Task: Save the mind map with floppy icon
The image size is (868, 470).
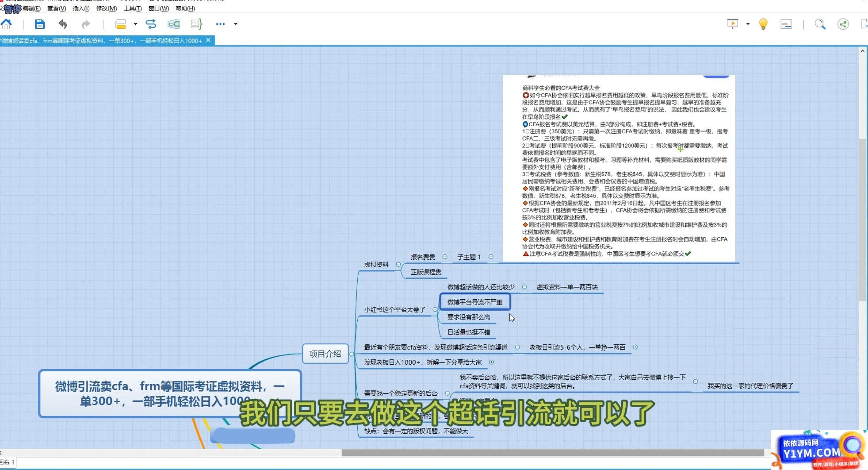Action: click(x=40, y=24)
